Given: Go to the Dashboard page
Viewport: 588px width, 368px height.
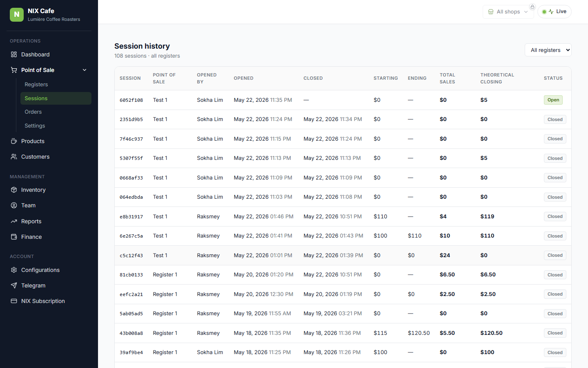Looking at the screenshot, I should [x=49, y=54].
